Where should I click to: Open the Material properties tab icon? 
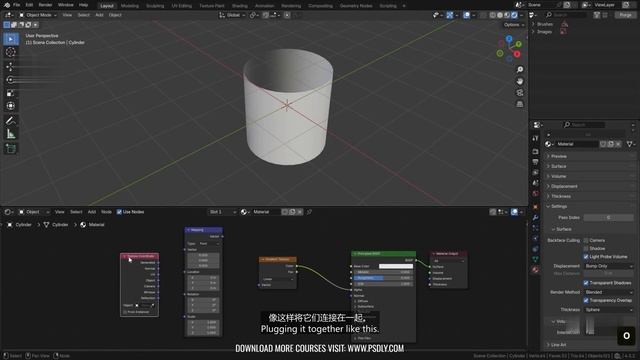[x=536, y=270]
